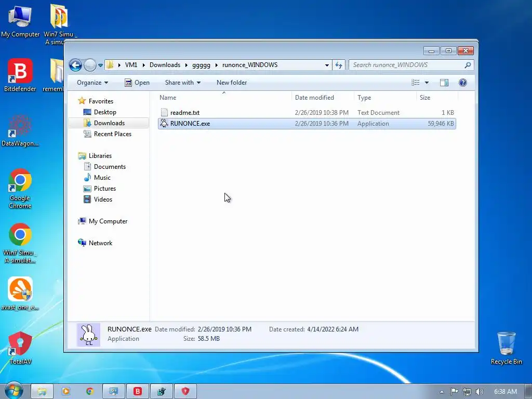The width and height of the screenshot is (532, 399).
Task: Select ggggg in the address breadcrumb
Action: click(x=201, y=65)
